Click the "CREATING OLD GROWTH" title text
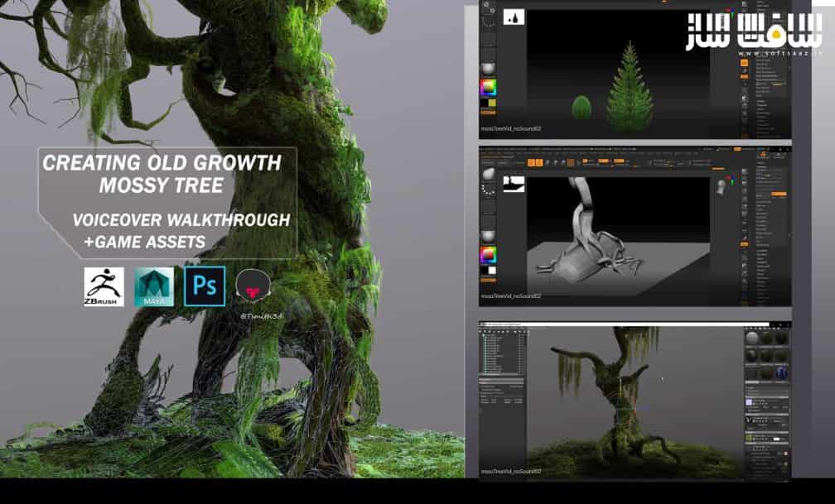The height and width of the screenshot is (504, 835). (x=162, y=163)
